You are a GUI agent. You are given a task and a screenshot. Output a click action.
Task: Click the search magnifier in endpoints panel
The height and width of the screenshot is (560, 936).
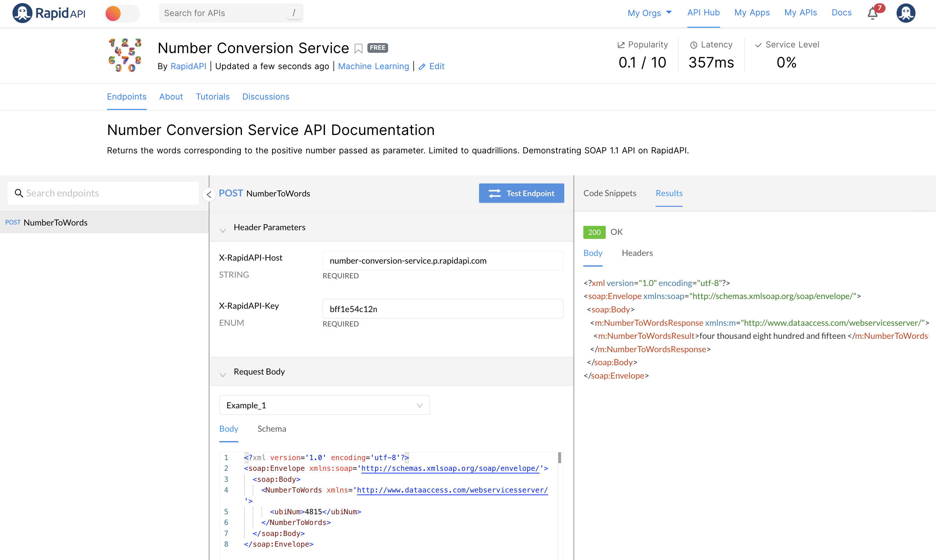click(18, 193)
